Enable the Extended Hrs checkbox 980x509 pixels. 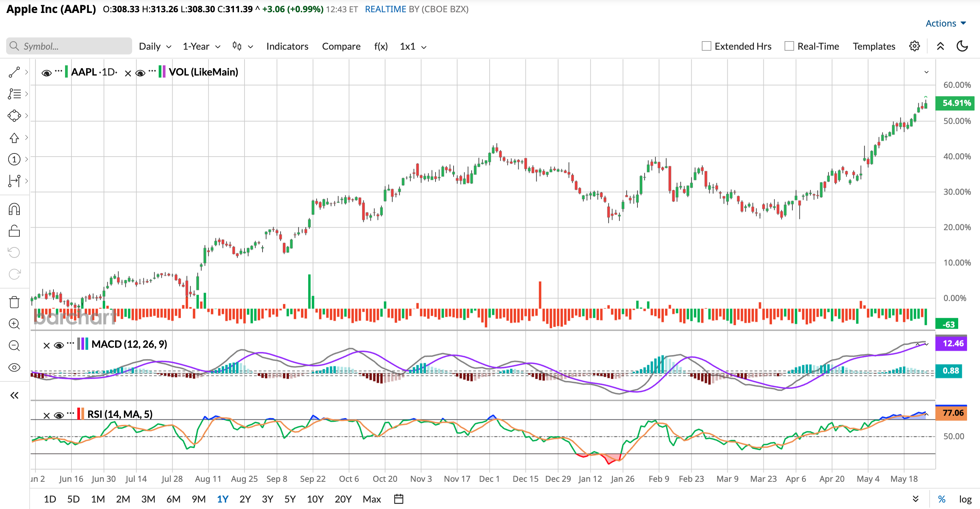pyautogui.click(x=707, y=46)
